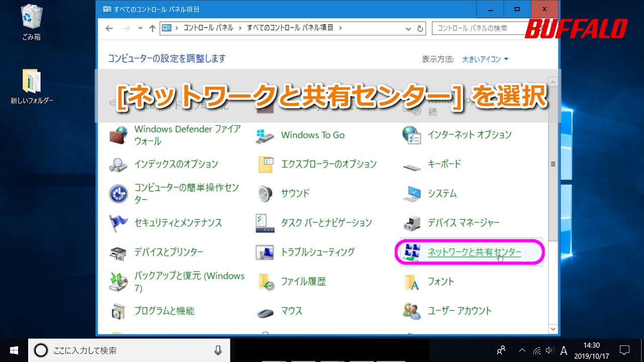
Task: Click the Internet Options globe icon
Action: click(412, 135)
